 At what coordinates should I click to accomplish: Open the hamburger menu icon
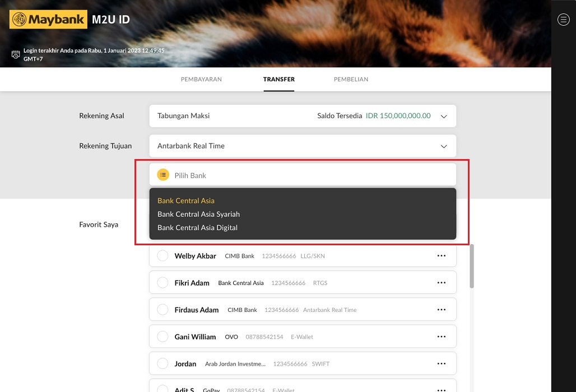[563, 20]
